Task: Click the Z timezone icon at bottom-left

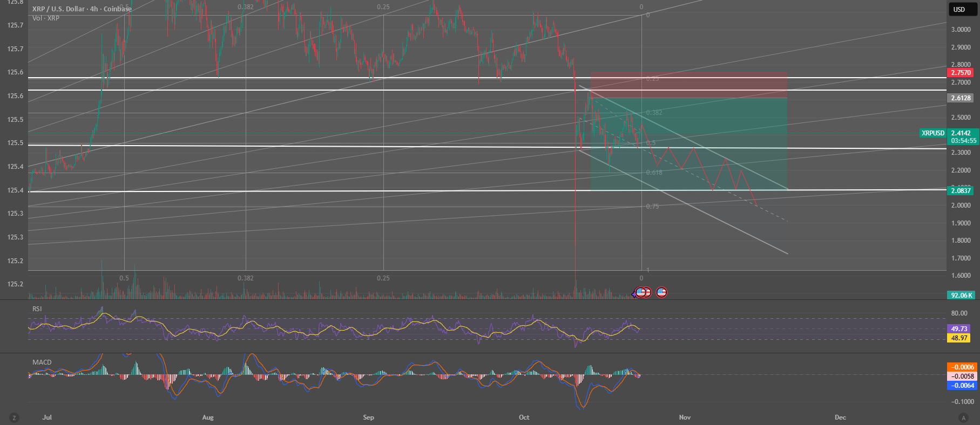Action: tap(14, 417)
